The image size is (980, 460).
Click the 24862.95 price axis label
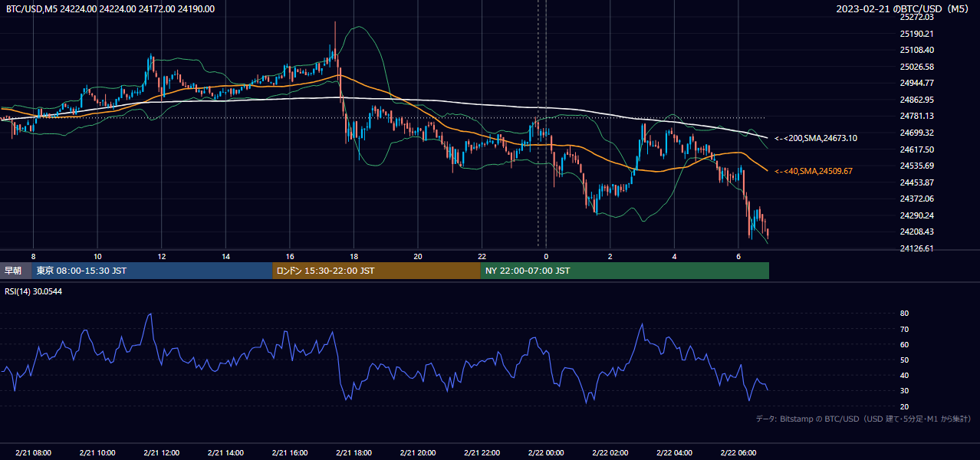coord(916,100)
